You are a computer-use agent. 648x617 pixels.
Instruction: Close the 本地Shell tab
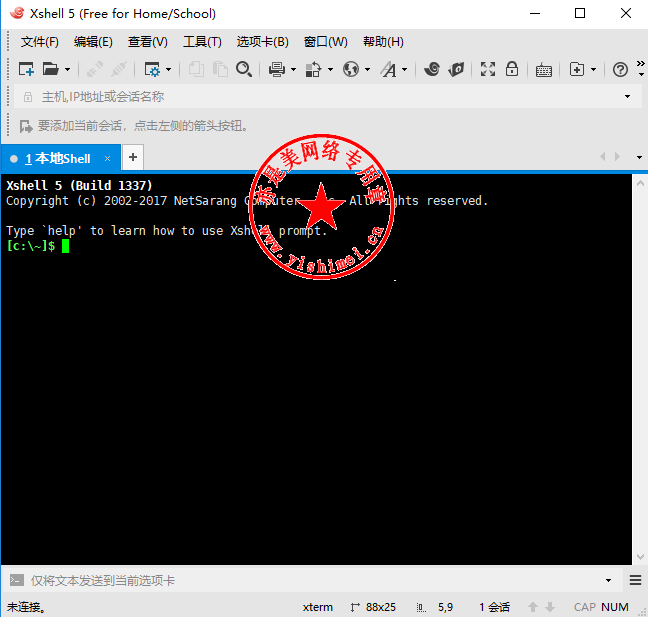pos(107,159)
